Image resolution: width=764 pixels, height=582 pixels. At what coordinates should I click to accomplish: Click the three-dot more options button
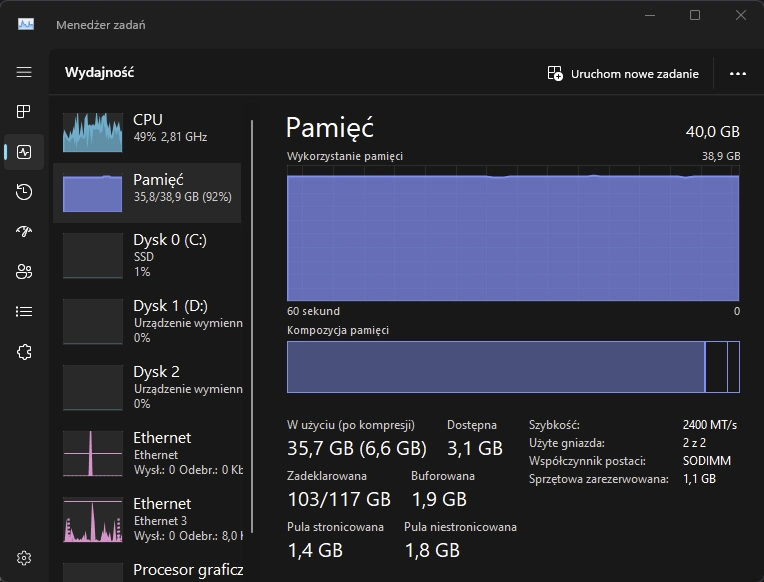(738, 73)
